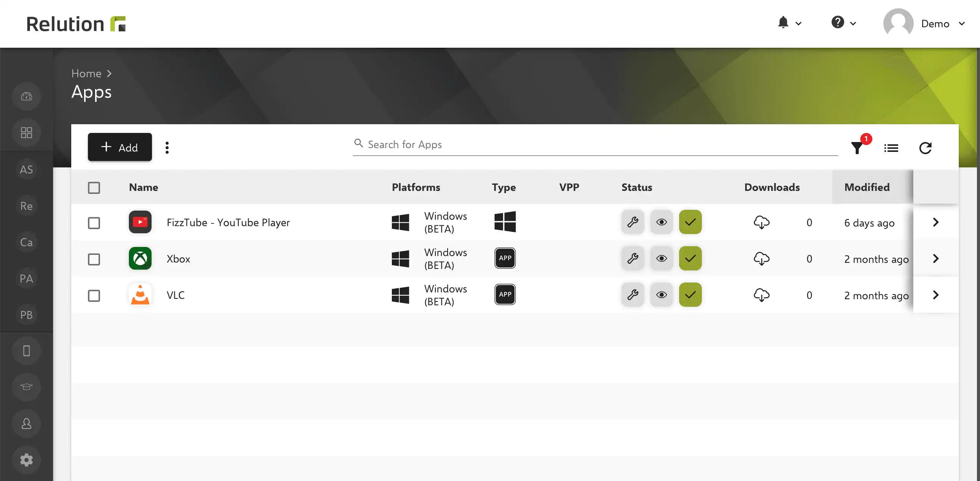Expand the Xbox row chevron
Screen dimensions: 980x481
[936, 259]
